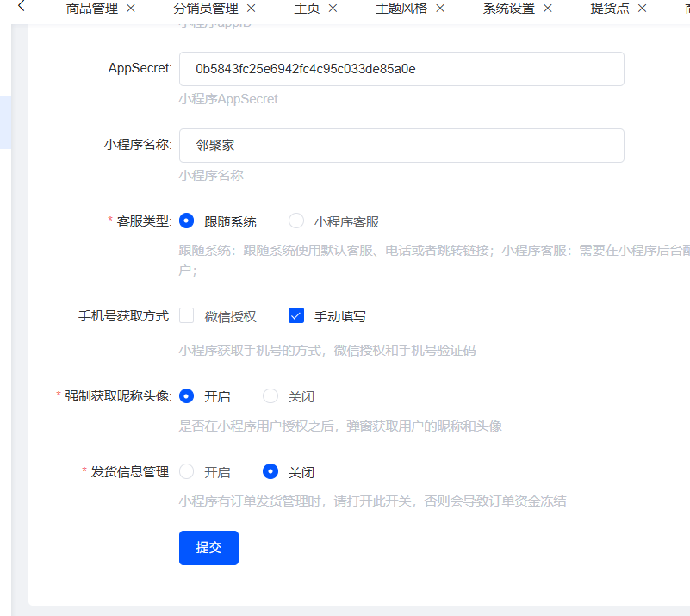The width and height of the screenshot is (690, 616).
Task: Close the 提货点 tab
Action: click(x=643, y=9)
